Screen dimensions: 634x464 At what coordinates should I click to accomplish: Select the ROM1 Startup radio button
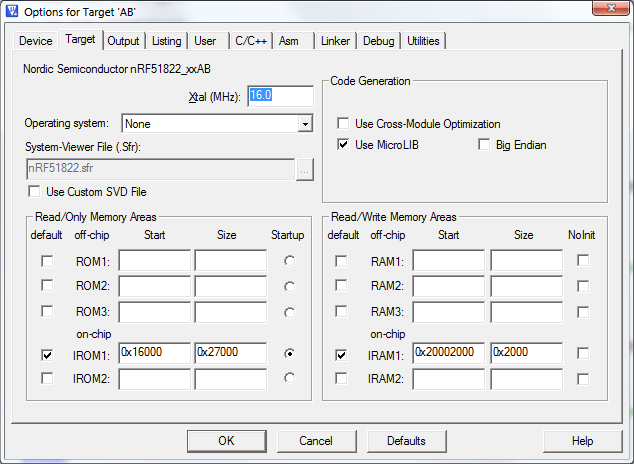[289, 261]
